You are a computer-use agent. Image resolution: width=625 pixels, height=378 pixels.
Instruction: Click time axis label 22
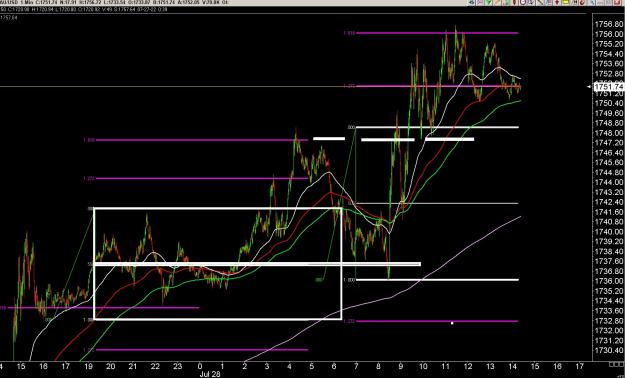155,366
